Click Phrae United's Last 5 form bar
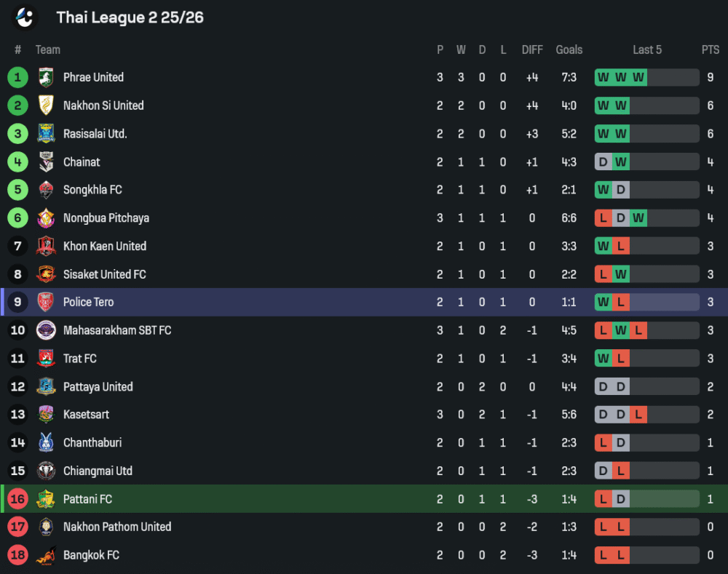 click(646, 77)
